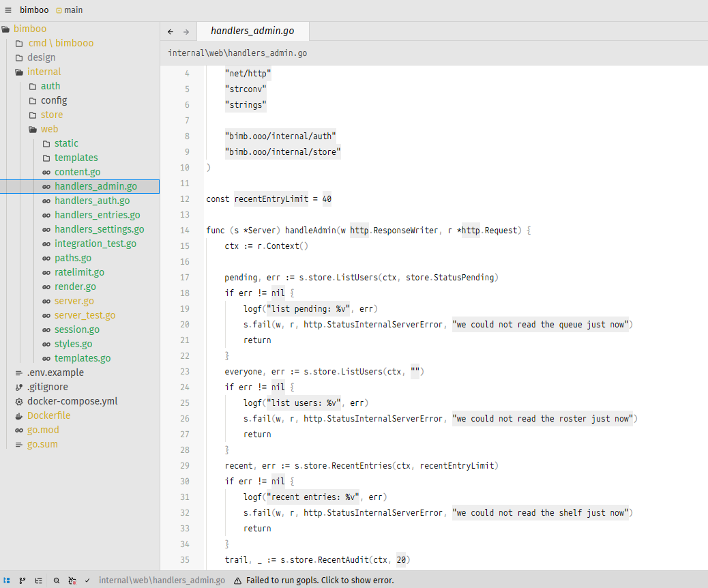Click status bar path internal\web\handlers_admin.go

pos(162,580)
